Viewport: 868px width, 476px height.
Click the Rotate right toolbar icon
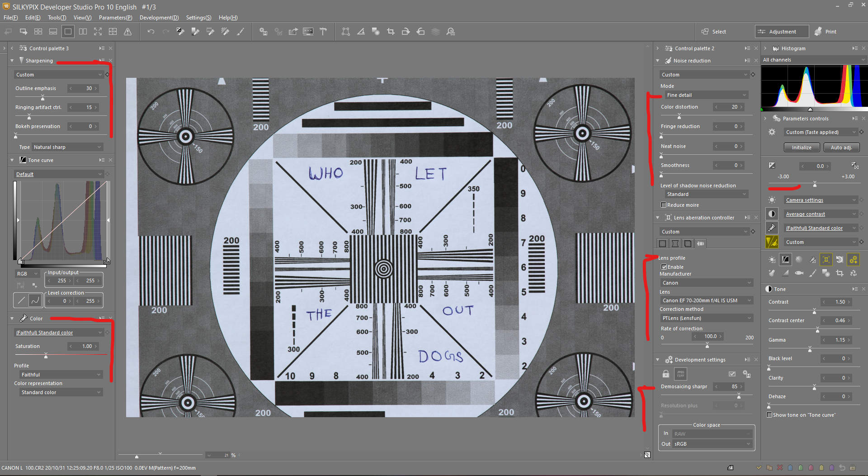[x=406, y=31]
